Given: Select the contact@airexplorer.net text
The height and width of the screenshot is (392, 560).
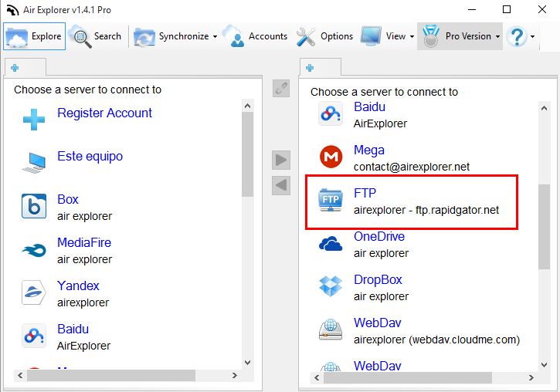Looking at the screenshot, I should click(412, 167).
